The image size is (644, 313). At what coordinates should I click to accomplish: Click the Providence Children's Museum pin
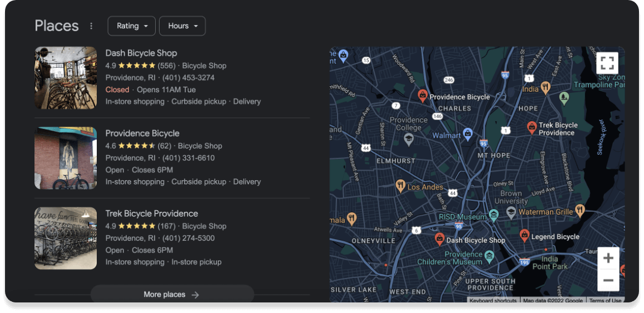point(489,257)
